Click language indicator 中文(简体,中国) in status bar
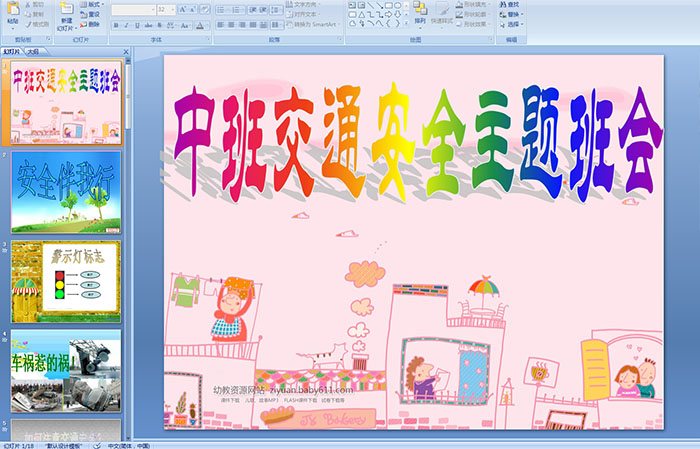 click(129, 445)
